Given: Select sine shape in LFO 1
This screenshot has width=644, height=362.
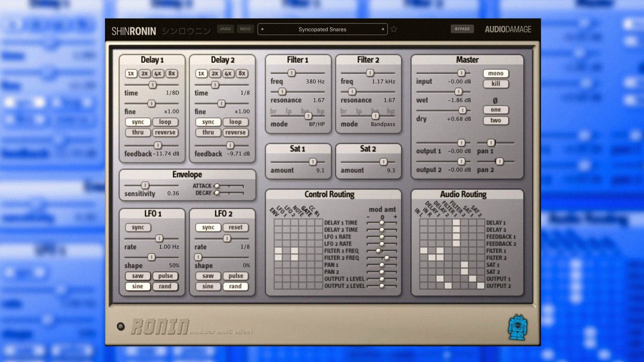Looking at the screenshot, I should tap(138, 286).
